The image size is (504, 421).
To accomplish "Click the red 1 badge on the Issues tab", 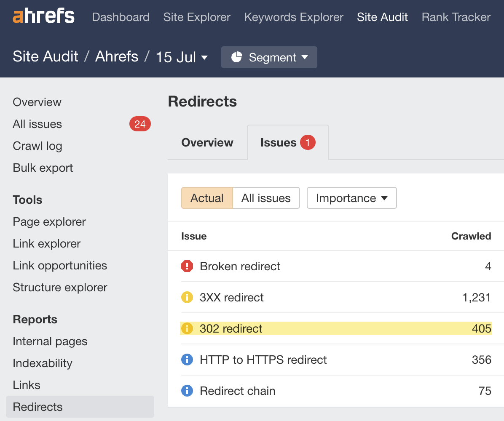I will [307, 142].
